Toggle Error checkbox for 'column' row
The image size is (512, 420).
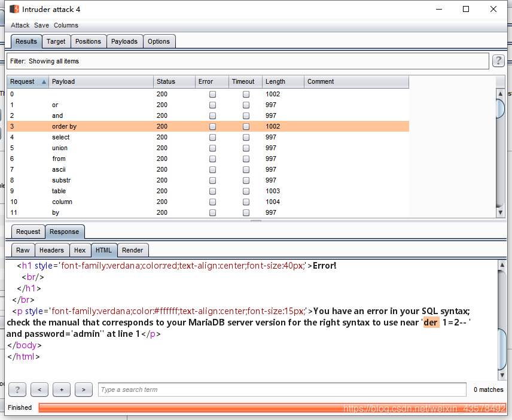point(212,202)
